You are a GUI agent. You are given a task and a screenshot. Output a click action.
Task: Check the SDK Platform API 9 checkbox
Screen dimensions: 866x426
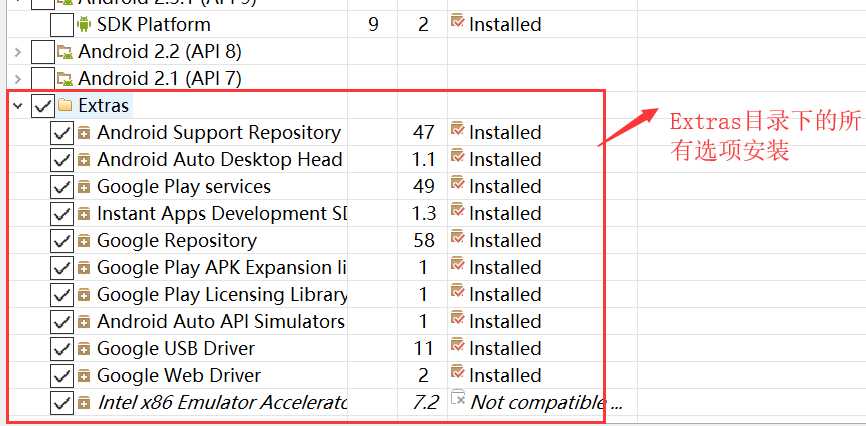coord(61,24)
